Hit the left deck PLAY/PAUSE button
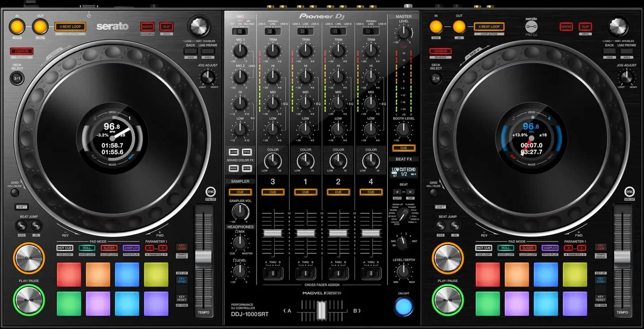 [29, 299]
